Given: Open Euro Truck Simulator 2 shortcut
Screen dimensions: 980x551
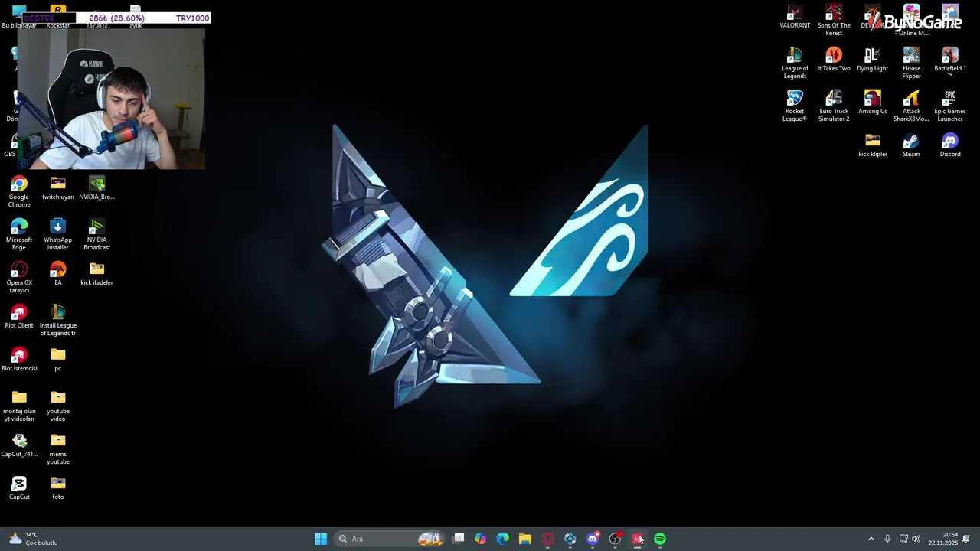Looking at the screenshot, I should point(834,106).
